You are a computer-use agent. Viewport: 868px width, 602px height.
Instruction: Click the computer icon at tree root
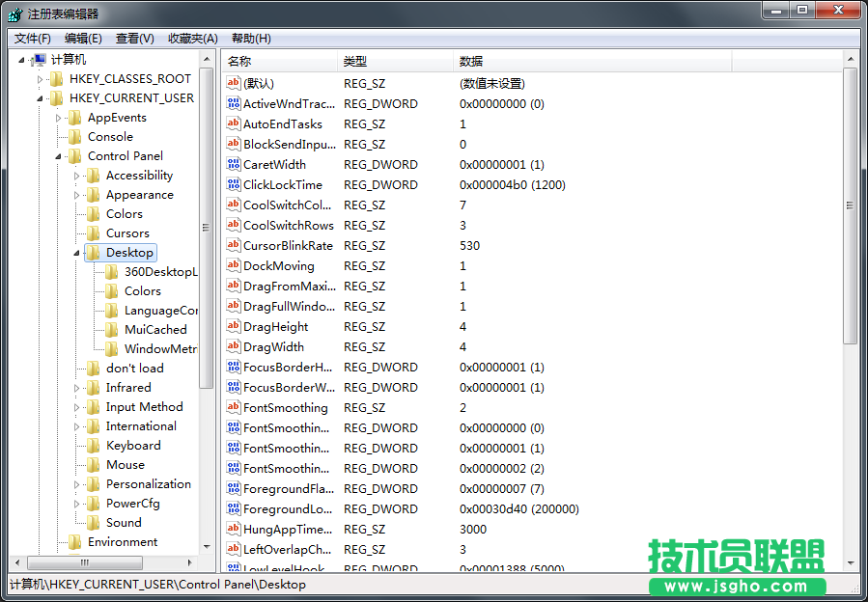click(x=39, y=59)
